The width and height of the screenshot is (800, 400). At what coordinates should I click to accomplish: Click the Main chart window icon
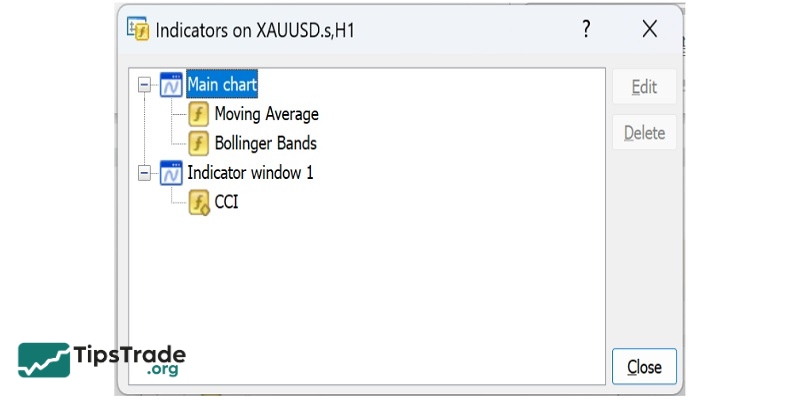pos(171,84)
